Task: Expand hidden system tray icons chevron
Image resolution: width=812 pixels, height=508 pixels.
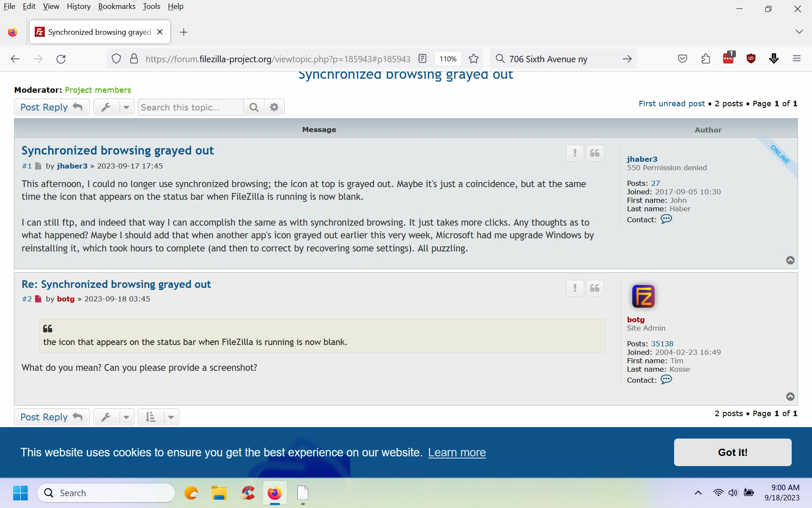Action: click(698, 493)
